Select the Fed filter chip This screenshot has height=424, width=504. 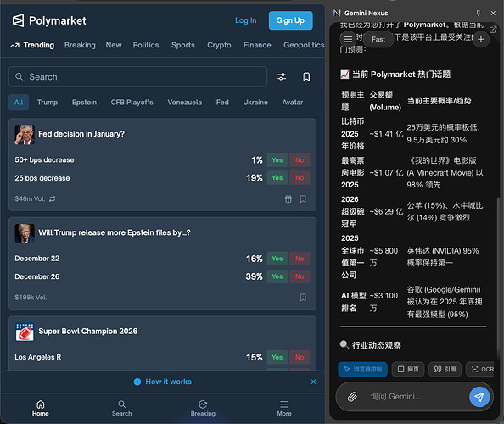(222, 102)
